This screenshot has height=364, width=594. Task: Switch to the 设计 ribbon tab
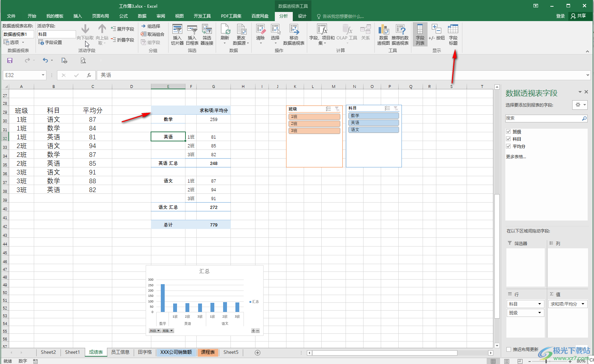click(x=302, y=16)
